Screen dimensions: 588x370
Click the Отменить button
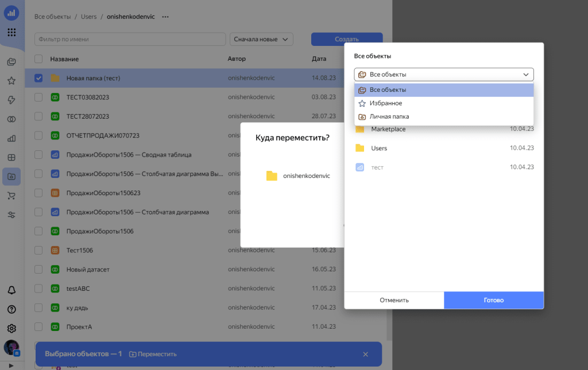pyautogui.click(x=394, y=300)
